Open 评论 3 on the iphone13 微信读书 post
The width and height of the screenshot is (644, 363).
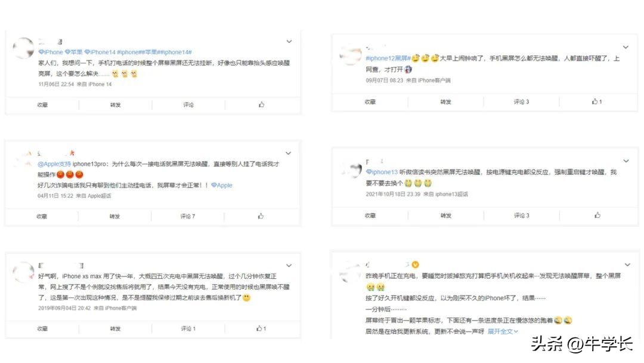click(522, 216)
